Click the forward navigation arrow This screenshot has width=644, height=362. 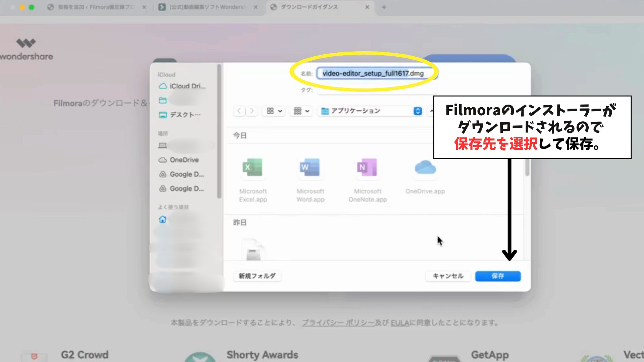point(252,111)
